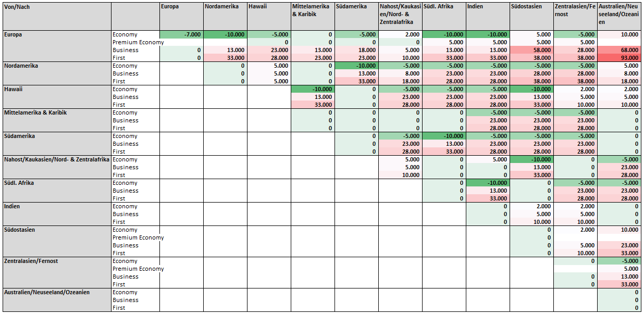Click the Zentralasien/Fernost row label
644x314 pixels.
click(x=57, y=272)
